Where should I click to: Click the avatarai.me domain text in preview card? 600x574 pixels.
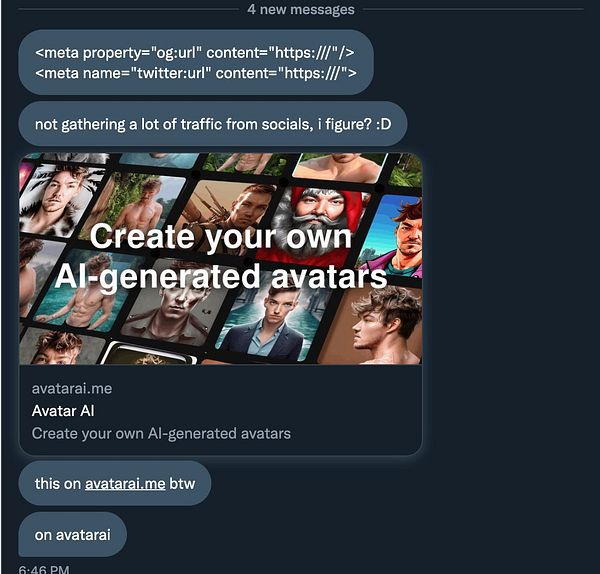pos(72,388)
